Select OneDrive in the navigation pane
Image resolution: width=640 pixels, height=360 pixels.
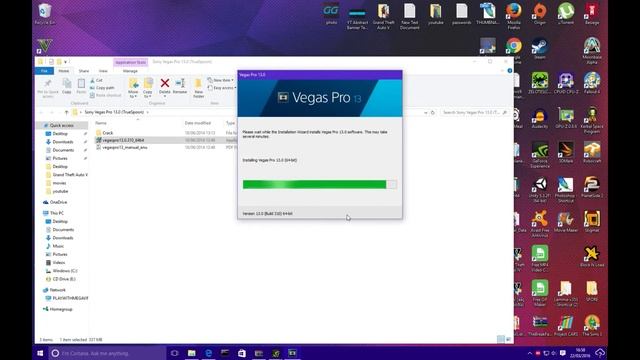(x=55, y=202)
